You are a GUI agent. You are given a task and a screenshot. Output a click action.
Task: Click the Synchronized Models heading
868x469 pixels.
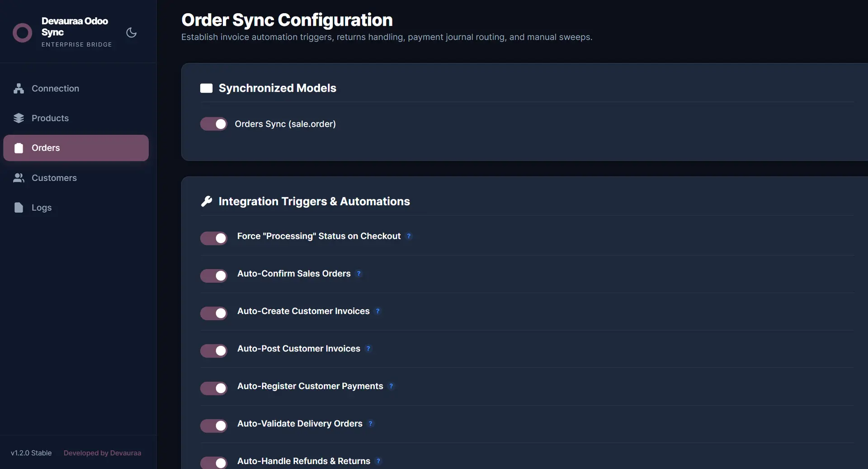[278, 88]
